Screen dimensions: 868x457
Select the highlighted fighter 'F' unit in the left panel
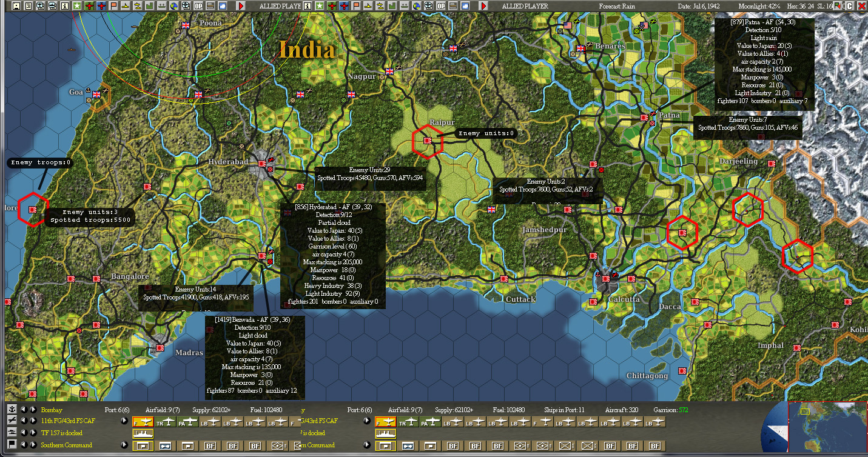143,421
